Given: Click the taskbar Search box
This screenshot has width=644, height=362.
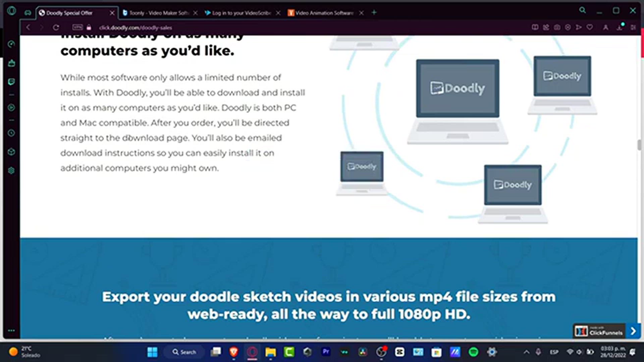Looking at the screenshot, I should [x=184, y=352].
